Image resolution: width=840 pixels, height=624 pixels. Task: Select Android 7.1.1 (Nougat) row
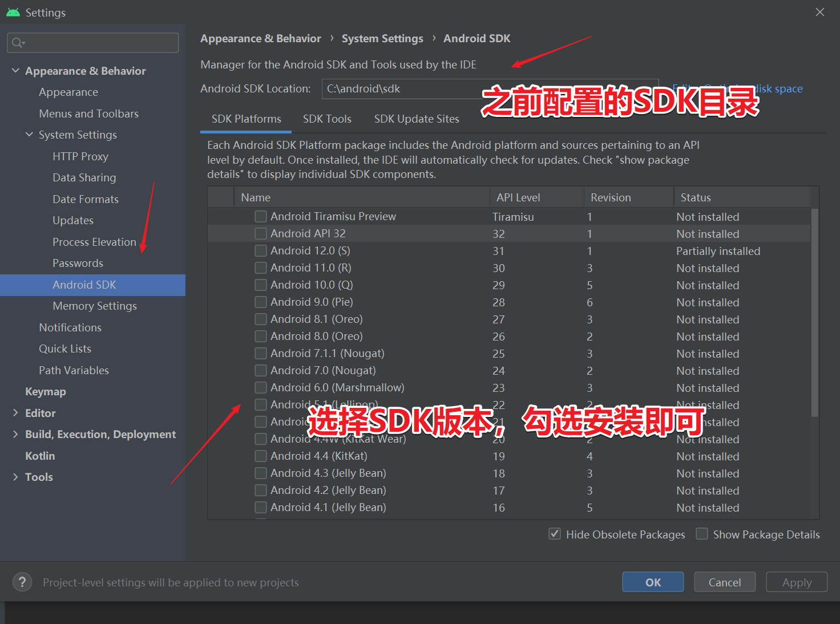click(509, 353)
